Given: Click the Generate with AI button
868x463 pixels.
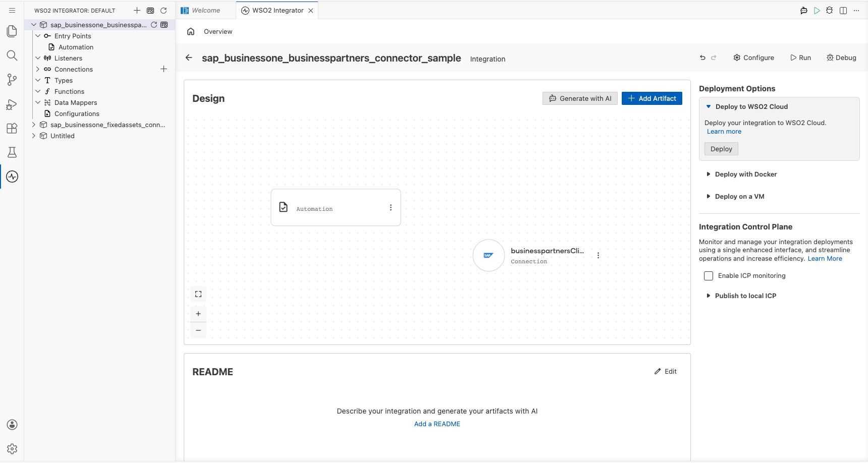Looking at the screenshot, I should click(x=580, y=98).
